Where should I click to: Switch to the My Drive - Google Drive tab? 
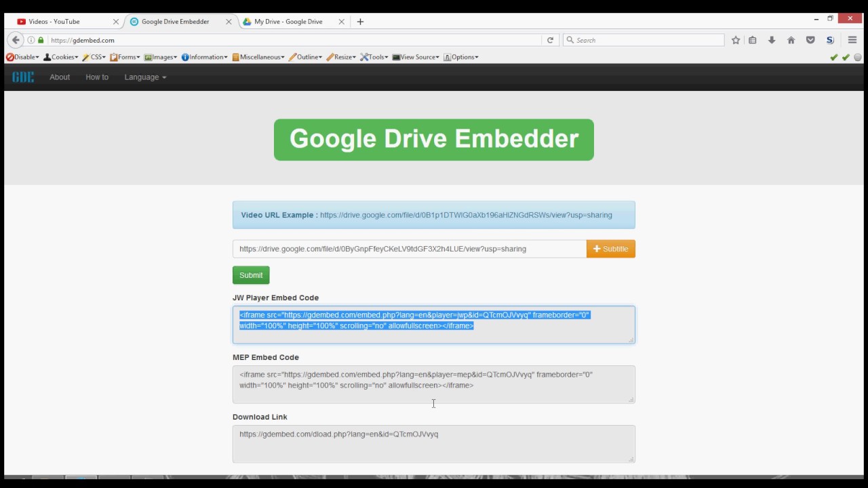click(x=292, y=22)
